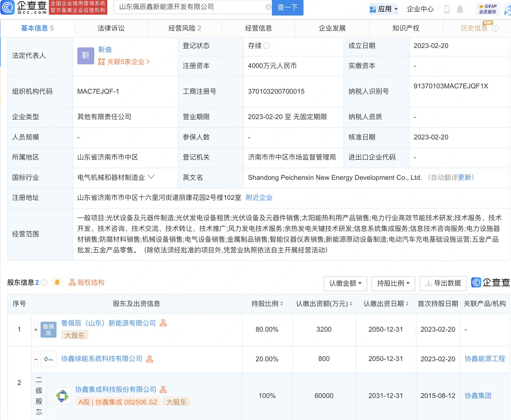Open 企业中心 in header

click(x=420, y=9)
